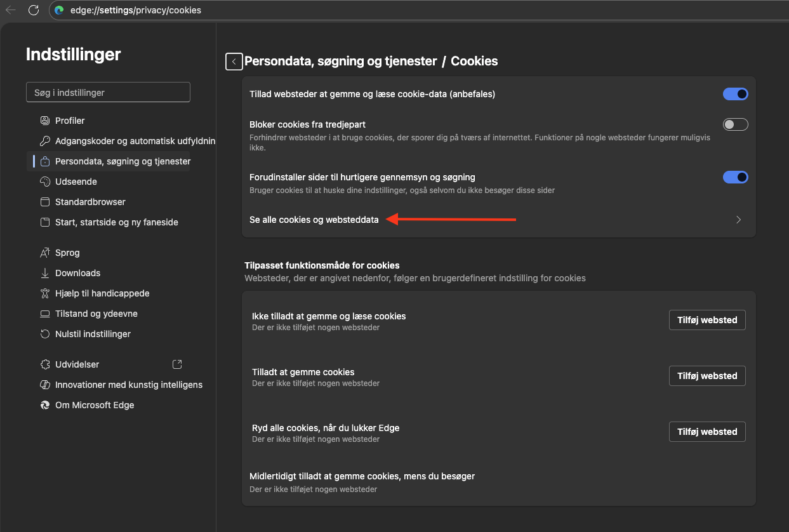Click Persondata, søgning og tjenester breadcrumb
Screen dimensions: 789x532
(341, 62)
